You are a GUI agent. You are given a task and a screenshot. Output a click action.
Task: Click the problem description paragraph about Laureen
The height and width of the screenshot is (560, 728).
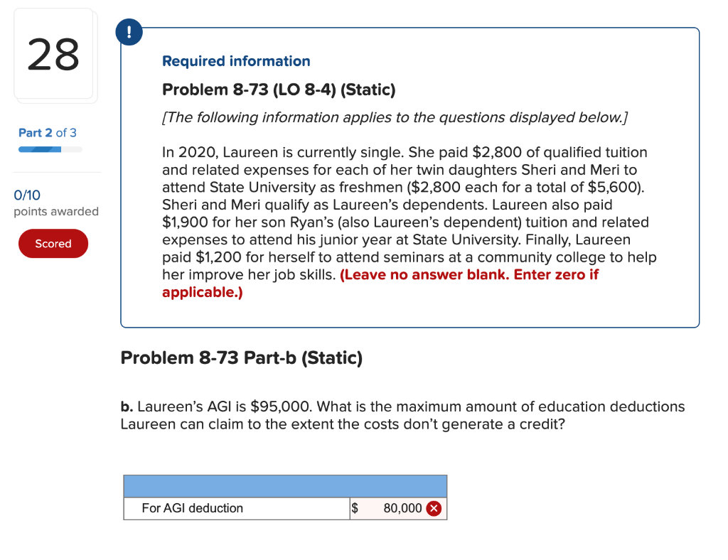[x=405, y=213]
